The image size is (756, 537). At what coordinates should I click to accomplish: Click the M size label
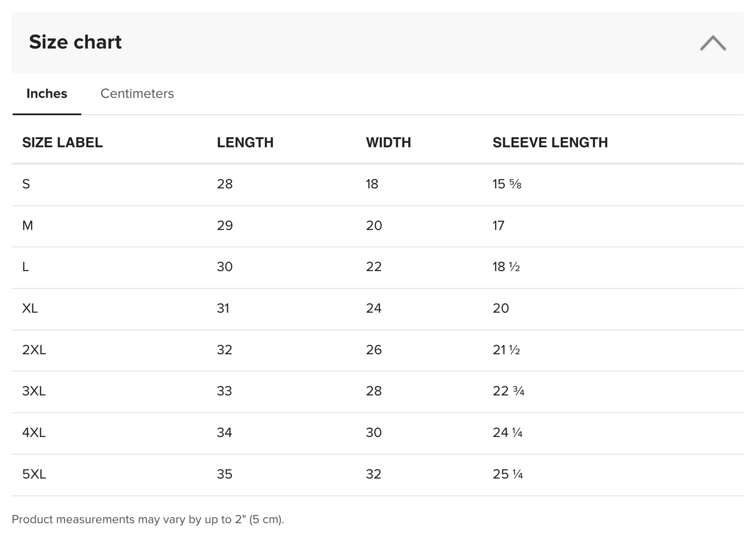[28, 226]
